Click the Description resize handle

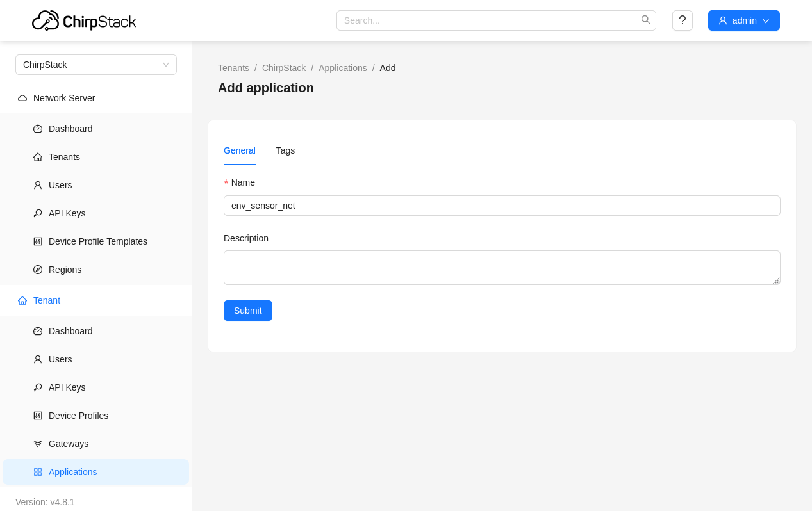click(x=776, y=280)
